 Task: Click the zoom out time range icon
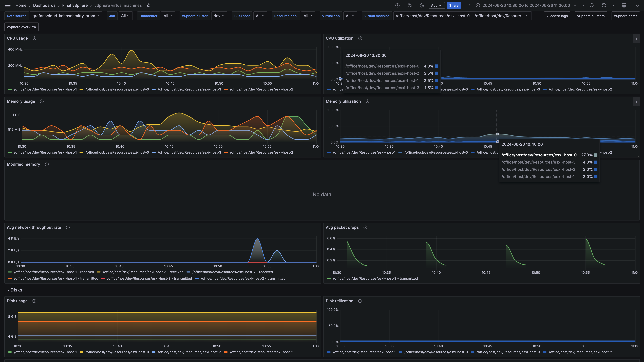click(592, 6)
